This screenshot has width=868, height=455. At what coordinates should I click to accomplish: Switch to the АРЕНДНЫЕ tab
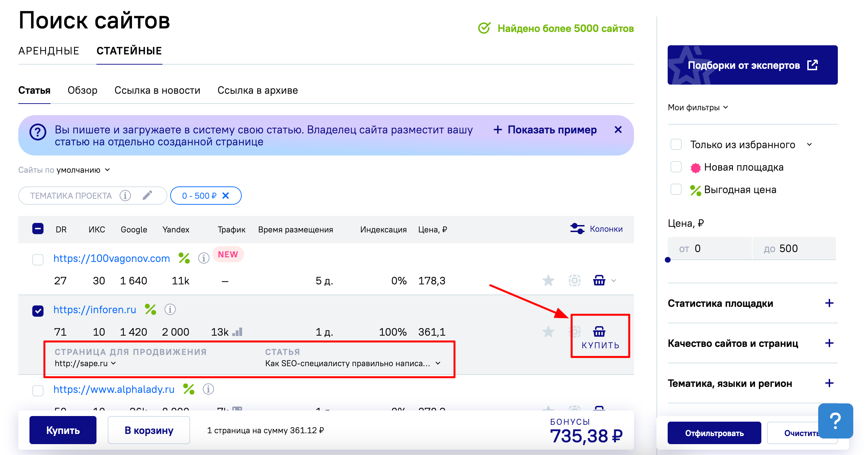click(49, 51)
